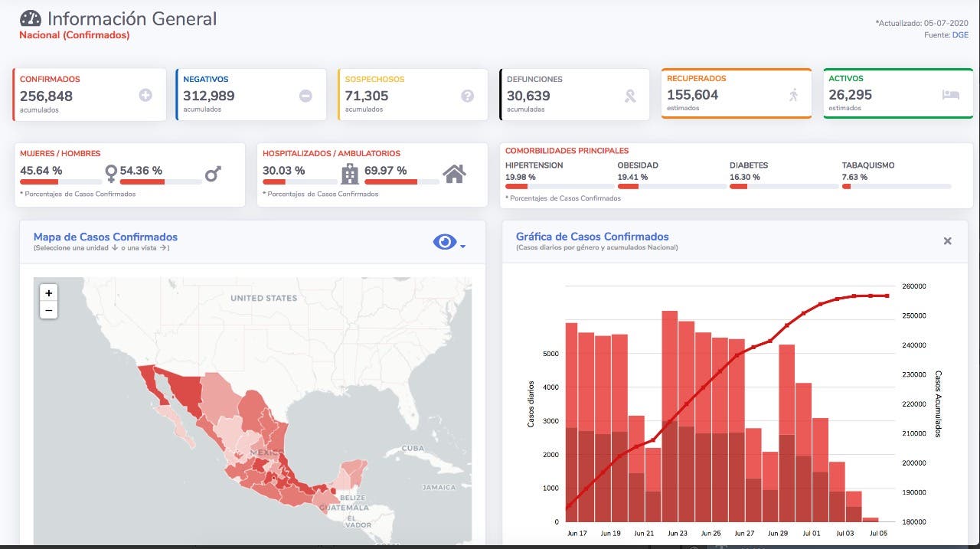Select the Activos summary card
980x549 pixels.
[x=897, y=93]
